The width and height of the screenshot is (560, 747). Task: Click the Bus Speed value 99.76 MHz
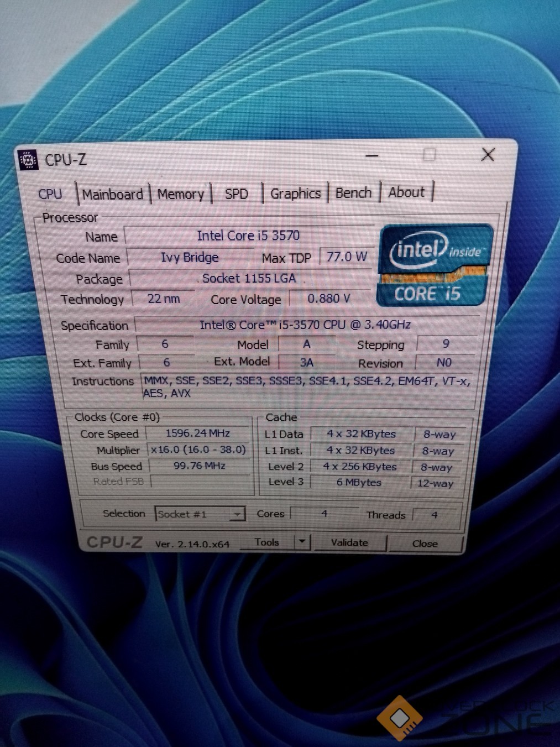click(200, 466)
